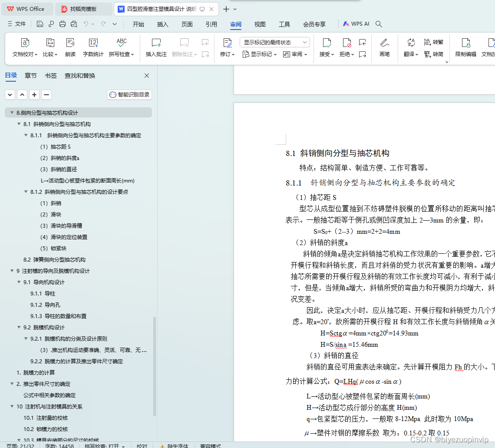495x448 pixels.
Task: Click the Undo arrow icon
Action: 86,24
